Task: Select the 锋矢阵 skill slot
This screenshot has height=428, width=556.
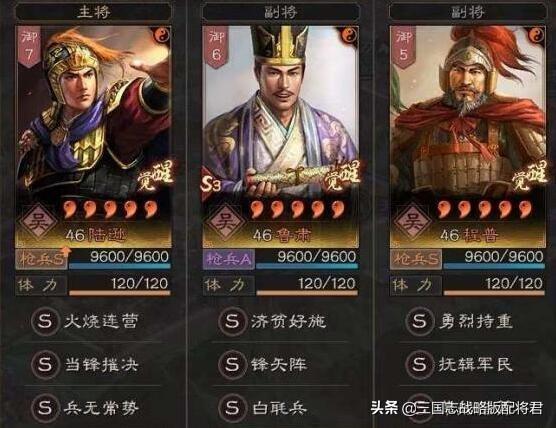Action: [280, 365]
